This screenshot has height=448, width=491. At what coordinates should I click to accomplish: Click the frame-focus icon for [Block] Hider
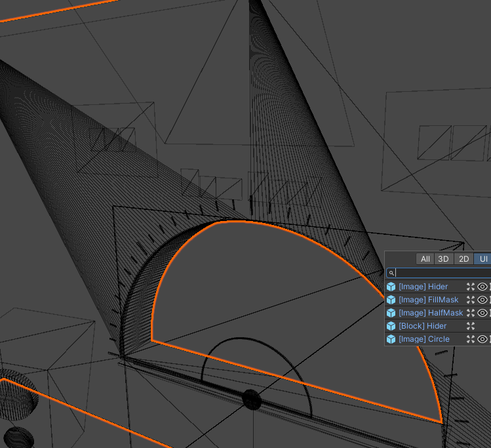click(471, 326)
